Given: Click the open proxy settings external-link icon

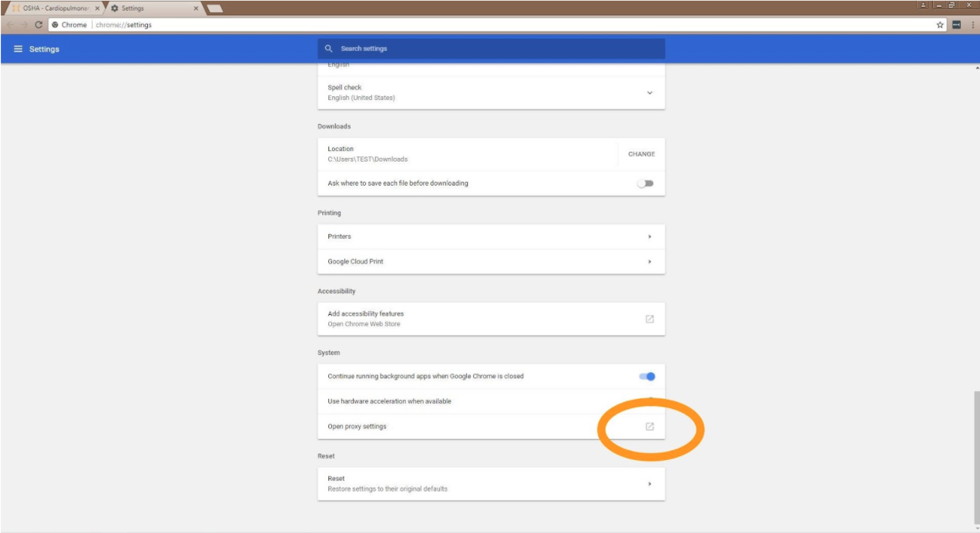Looking at the screenshot, I should pos(649,427).
